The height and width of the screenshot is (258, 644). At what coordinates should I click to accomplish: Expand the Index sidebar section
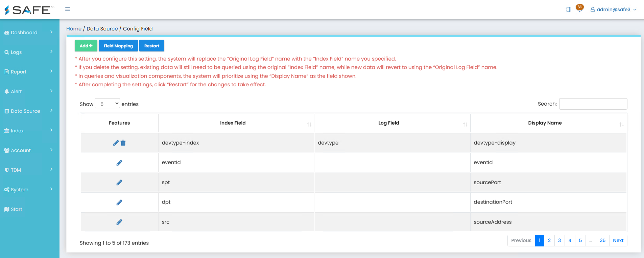30,131
